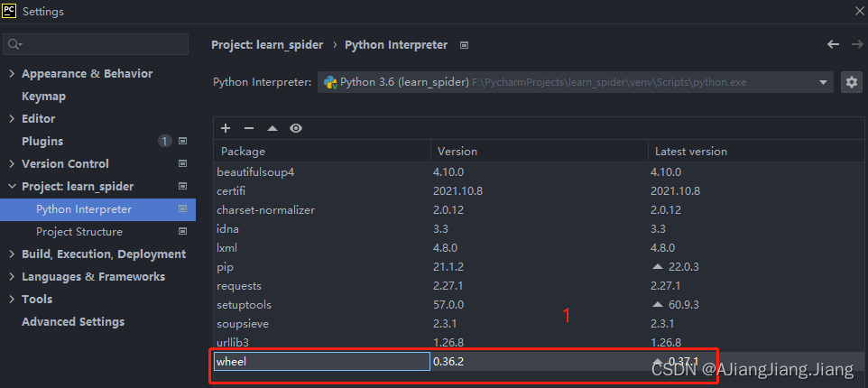Click the back navigation arrow
Viewport: 868px width, 388px height.
833,44
